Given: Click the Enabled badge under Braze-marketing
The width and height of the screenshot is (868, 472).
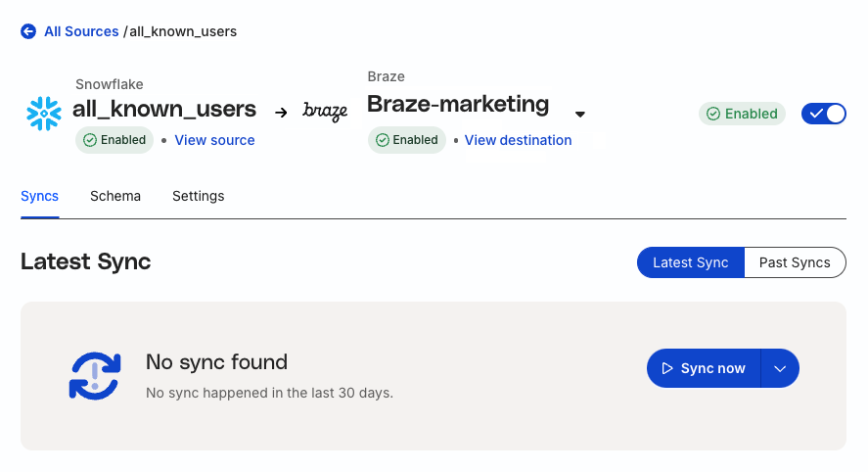Looking at the screenshot, I should point(407,140).
